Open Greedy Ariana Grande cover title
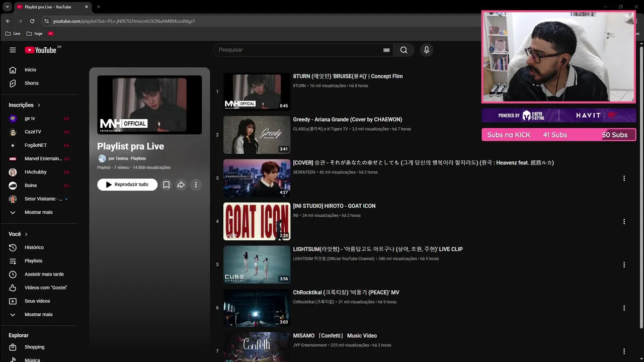The image size is (644, 362). click(x=348, y=120)
